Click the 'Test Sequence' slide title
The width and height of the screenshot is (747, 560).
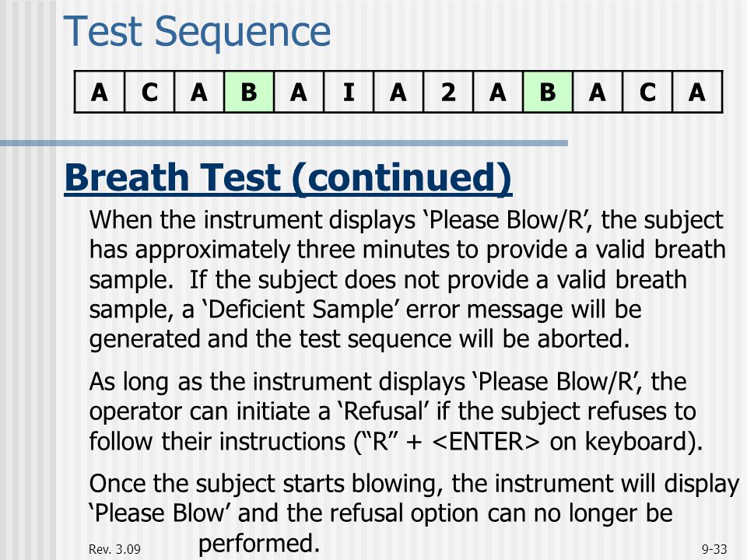pos(197,32)
